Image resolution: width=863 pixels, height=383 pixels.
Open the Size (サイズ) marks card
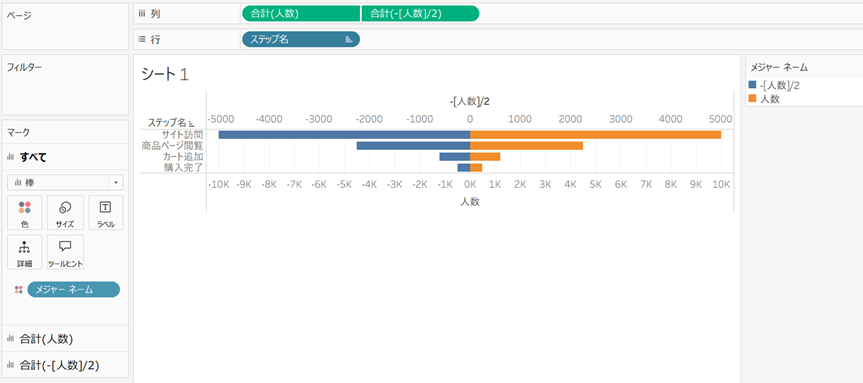coord(65,212)
